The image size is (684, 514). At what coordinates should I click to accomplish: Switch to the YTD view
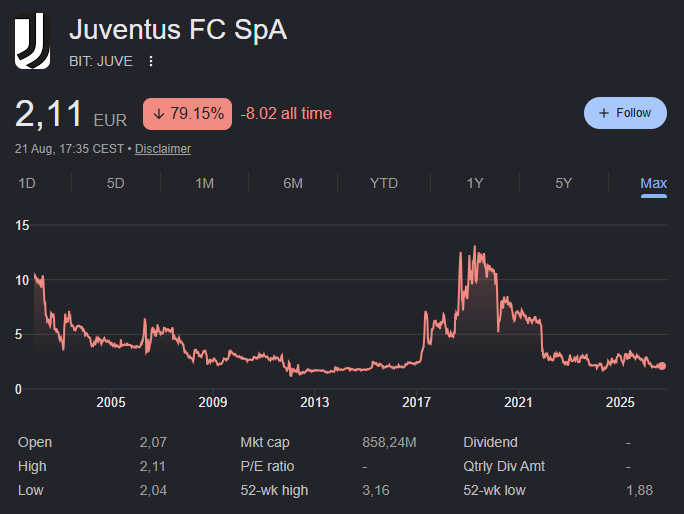[x=384, y=183]
